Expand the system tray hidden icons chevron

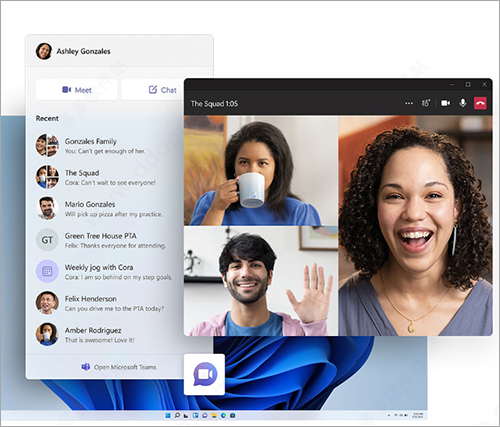[x=389, y=415]
